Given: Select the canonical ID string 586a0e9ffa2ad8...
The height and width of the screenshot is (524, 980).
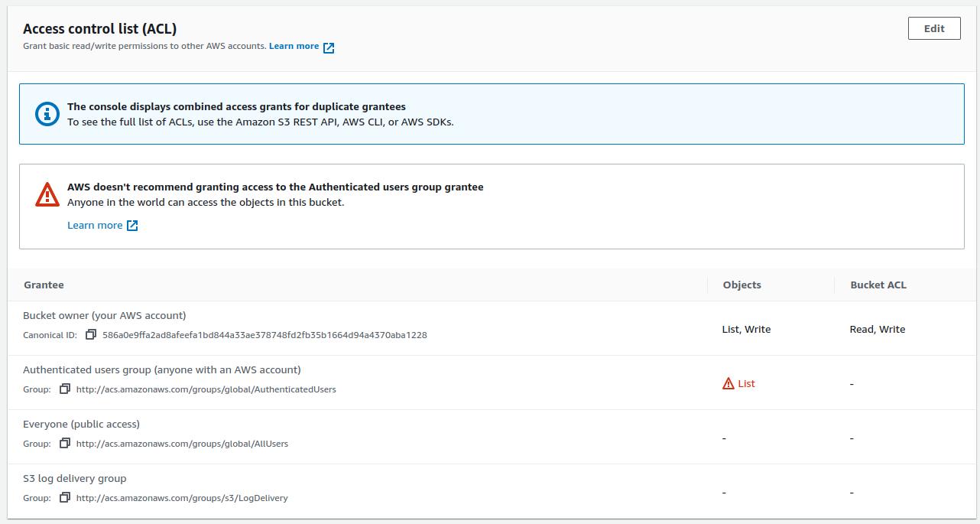Looking at the screenshot, I should pyautogui.click(x=264, y=335).
